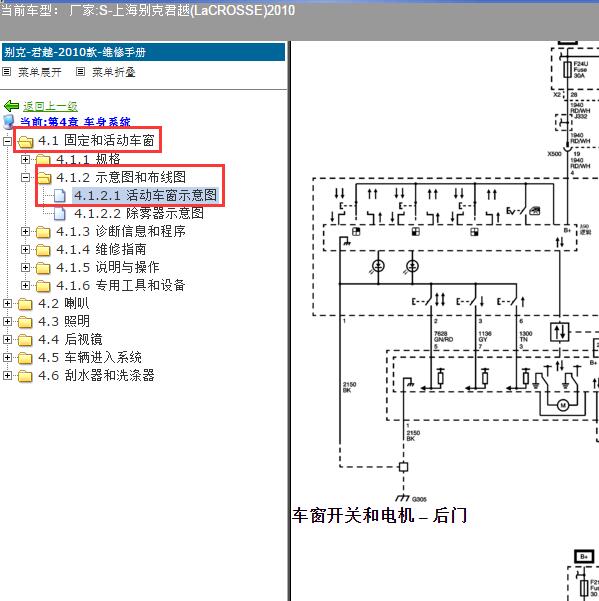Click the folder icon of 4.1.3 诊断信息和程序
This screenshot has height=601, width=599.
point(43,232)
